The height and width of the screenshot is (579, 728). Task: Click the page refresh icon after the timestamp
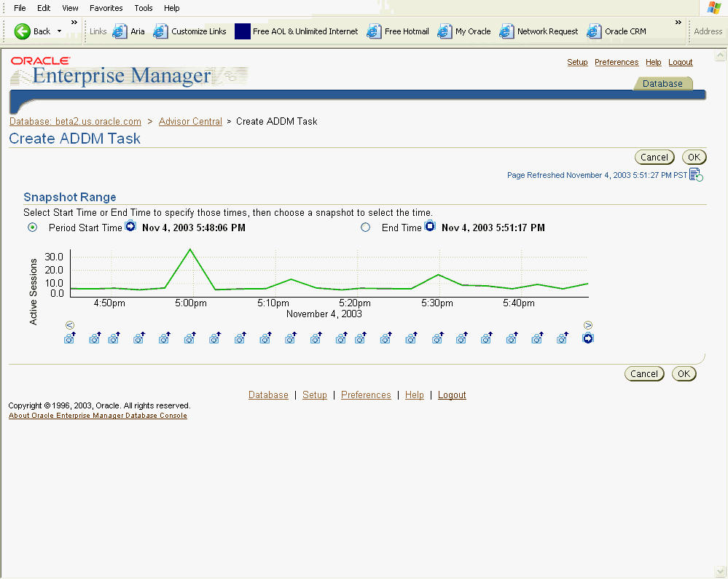(x=695, y=174)
